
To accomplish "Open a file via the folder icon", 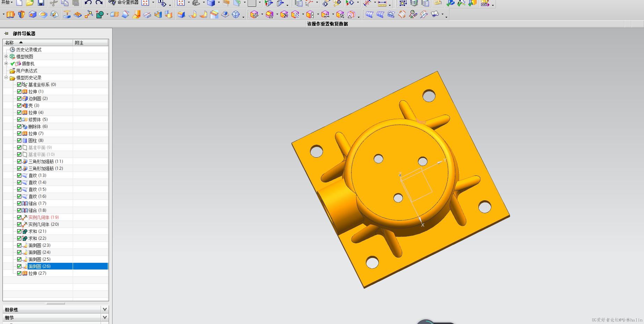I will click(30, 3).
